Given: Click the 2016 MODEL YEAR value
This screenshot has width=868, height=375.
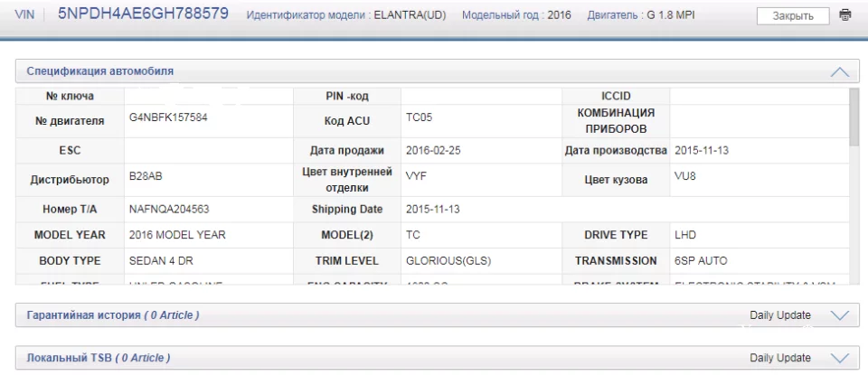Looking at the screenshot, I should pos(177,235).
